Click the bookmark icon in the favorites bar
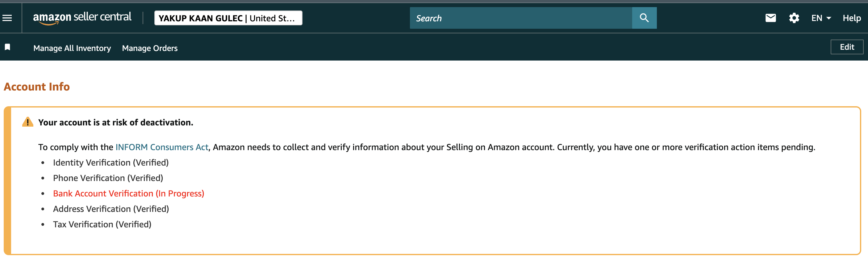The image size is (868, 278). pos(7,47)
